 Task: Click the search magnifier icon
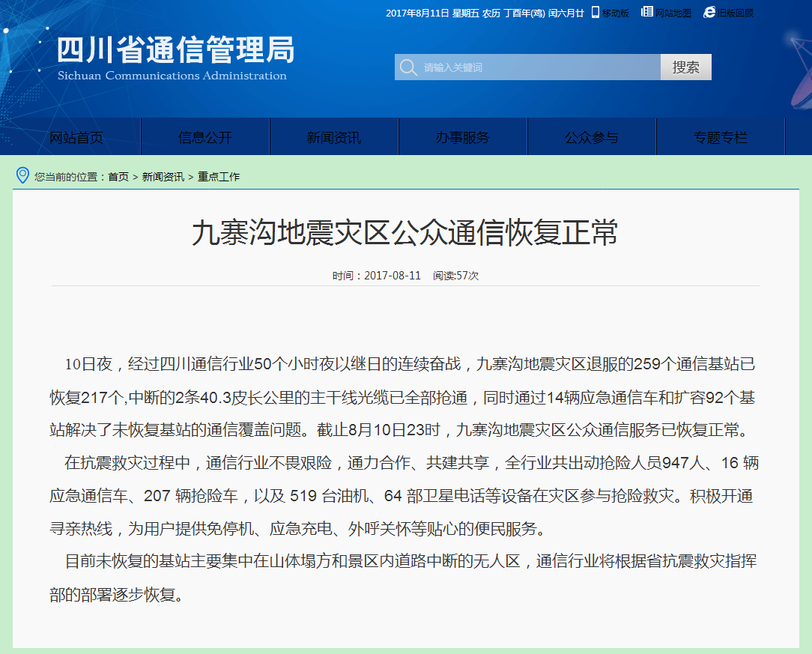coord(408,67)
